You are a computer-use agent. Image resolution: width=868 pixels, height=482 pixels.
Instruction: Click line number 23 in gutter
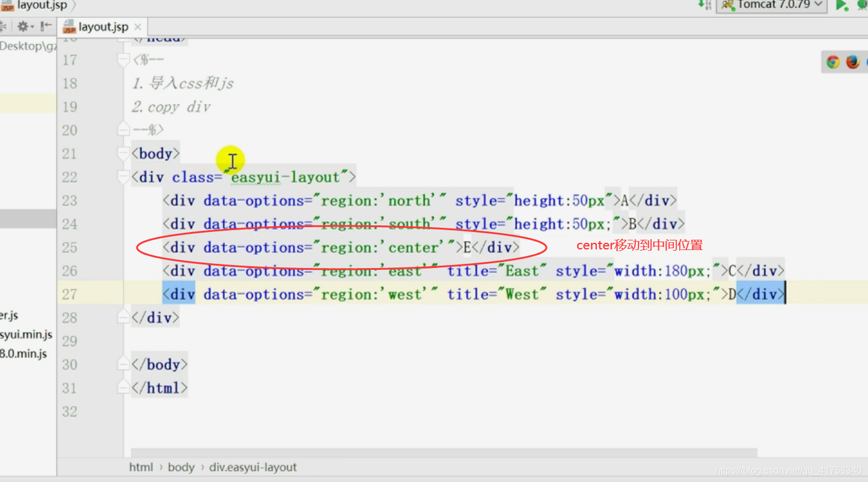coord(70,201)
